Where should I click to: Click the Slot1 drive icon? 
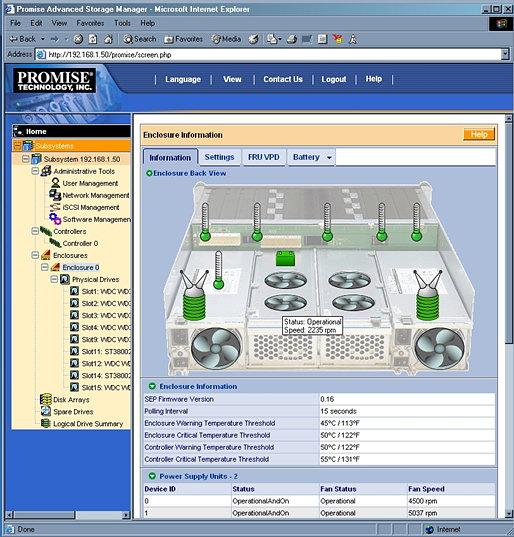click(74, 291)
